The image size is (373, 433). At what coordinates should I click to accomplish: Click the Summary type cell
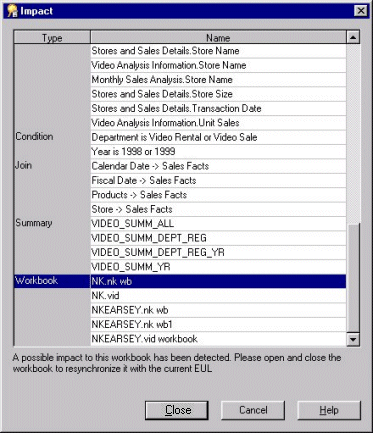[52, 223]
